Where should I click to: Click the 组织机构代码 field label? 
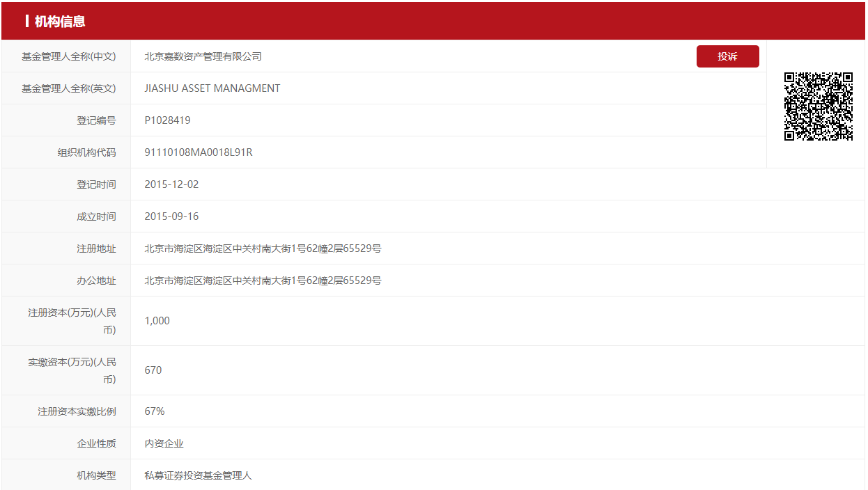point(86,152)
